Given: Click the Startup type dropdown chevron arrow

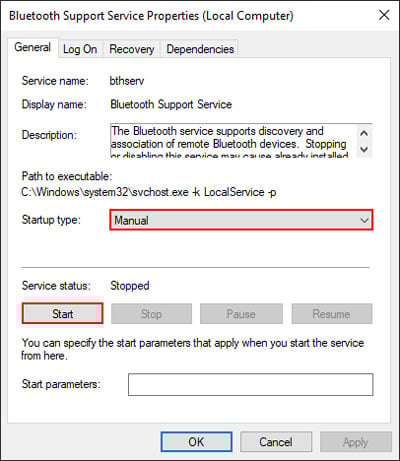Looking at the screenshot, I should pyautogui.click(x=364, y=220).
